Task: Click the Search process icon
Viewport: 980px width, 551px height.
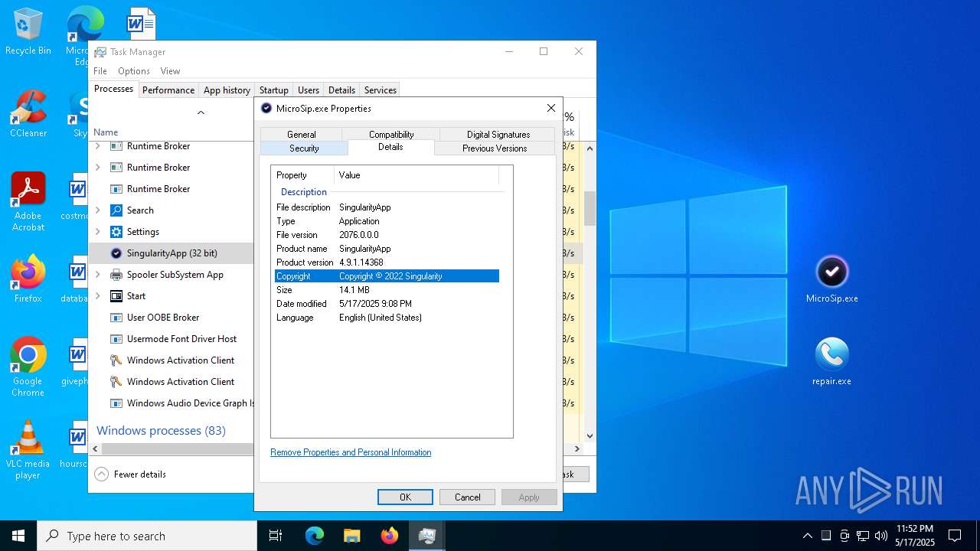Action: pyautogui.click(x=116, y=210)
